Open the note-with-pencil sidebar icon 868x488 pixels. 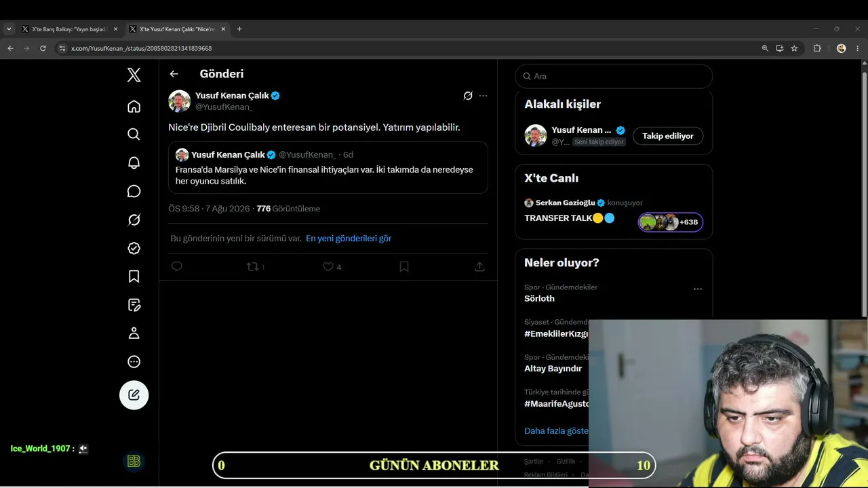tap(134, 305)
